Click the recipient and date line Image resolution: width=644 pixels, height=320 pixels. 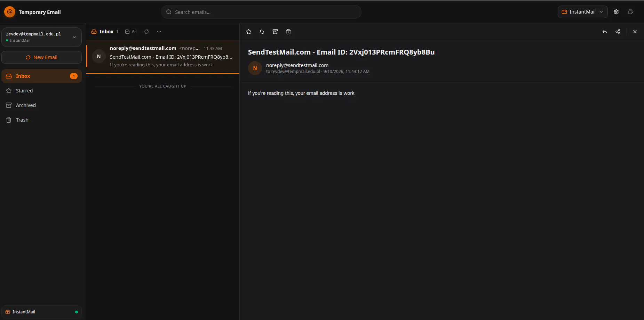point(318,72)
